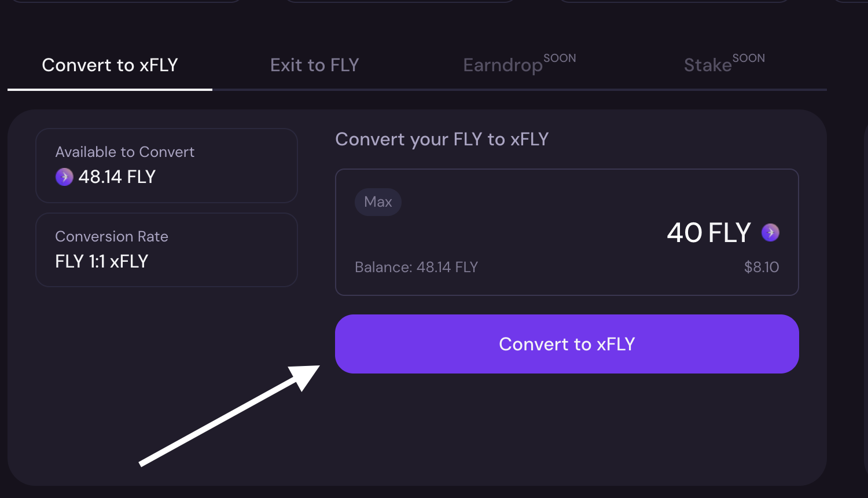Open the Earndrop tab
Screen dimensions: 868x498
(x=502, y=65)
